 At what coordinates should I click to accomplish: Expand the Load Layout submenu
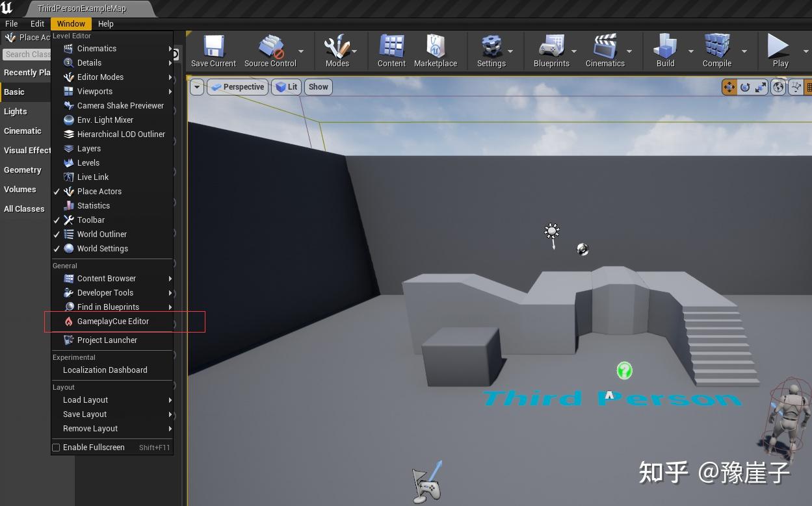coord(112,400)
